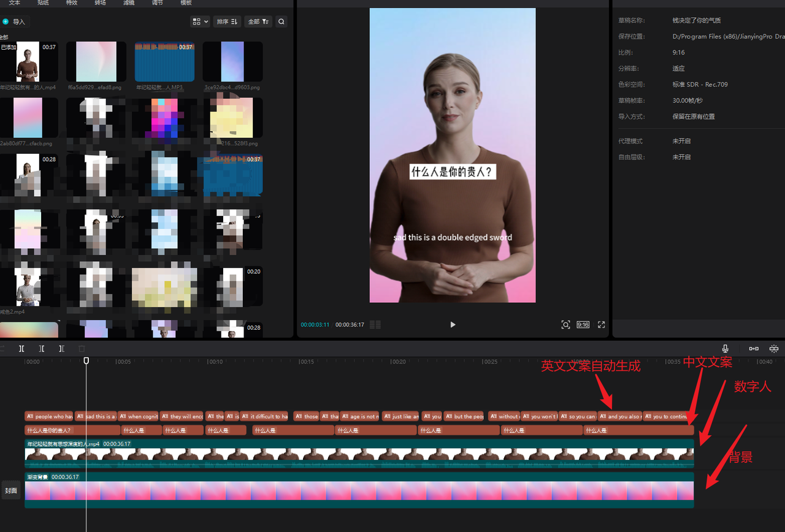Enter fullscreen preview mode

(x=601, y=325)
